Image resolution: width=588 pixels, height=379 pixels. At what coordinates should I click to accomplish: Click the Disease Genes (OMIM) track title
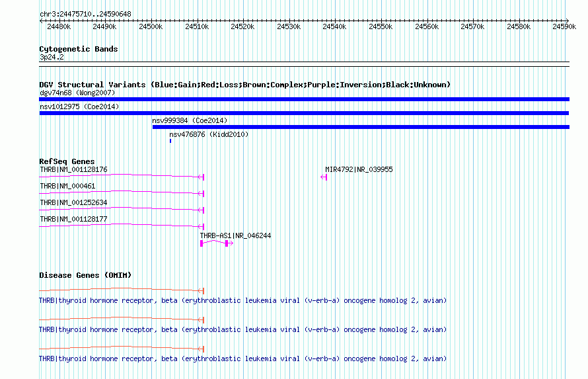pos(85,275)
